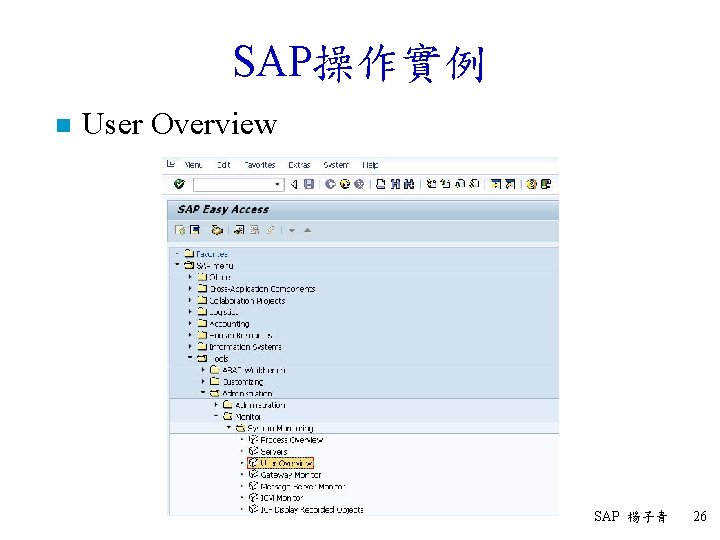Click the Move Favorites Up arrow
Viewport: 720px width, 540px height.
[x=308, y=230]
